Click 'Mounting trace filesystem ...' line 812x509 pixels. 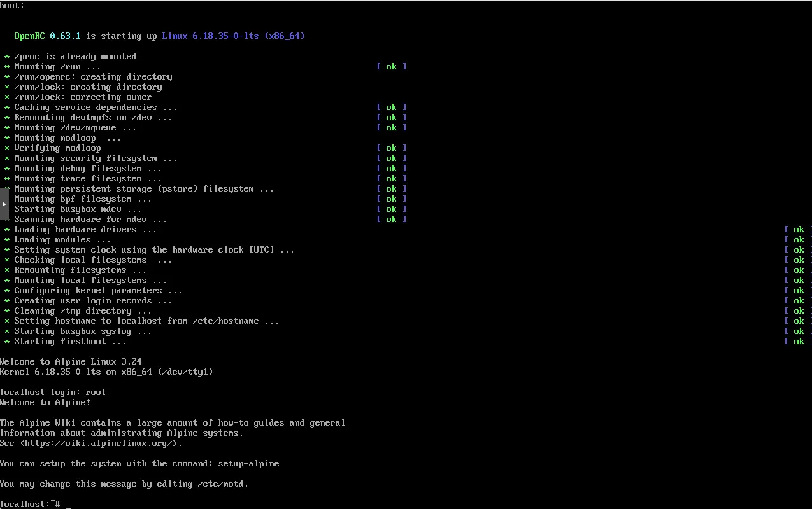pyautogui.click(x=88, y=178)
